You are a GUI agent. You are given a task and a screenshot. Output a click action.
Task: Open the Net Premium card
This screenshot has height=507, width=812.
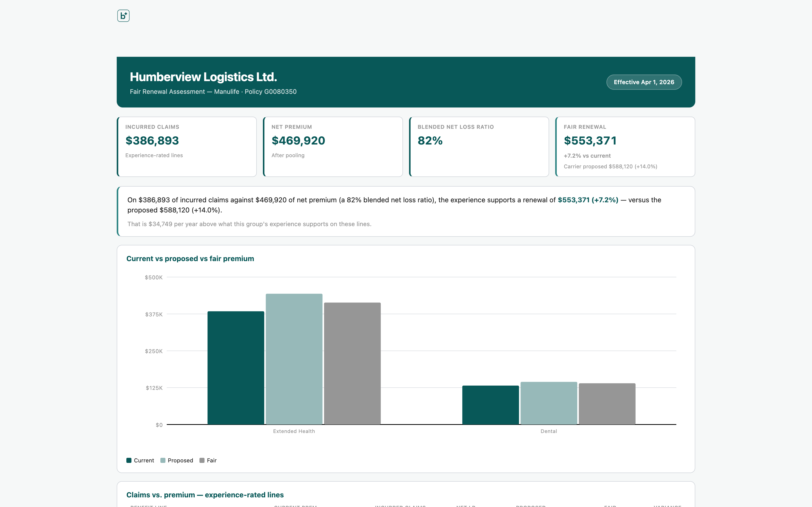(x=333, y=147)
